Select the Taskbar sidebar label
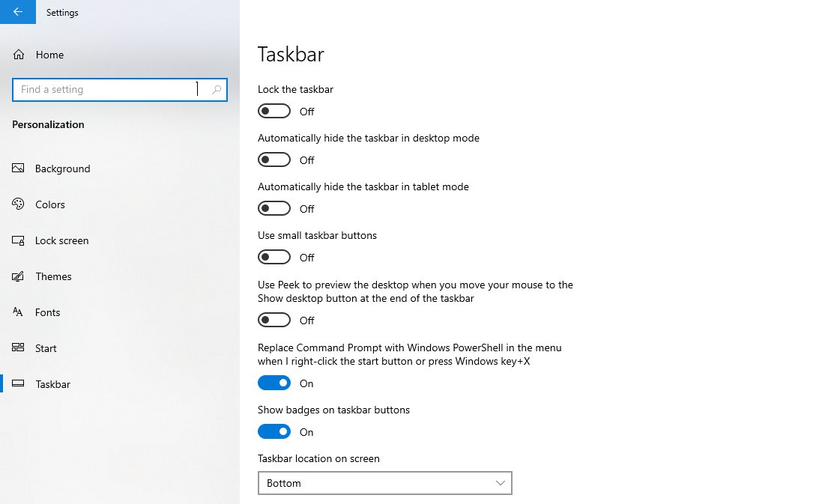Viewport: 816px width, 504px height. pos(52,384)
